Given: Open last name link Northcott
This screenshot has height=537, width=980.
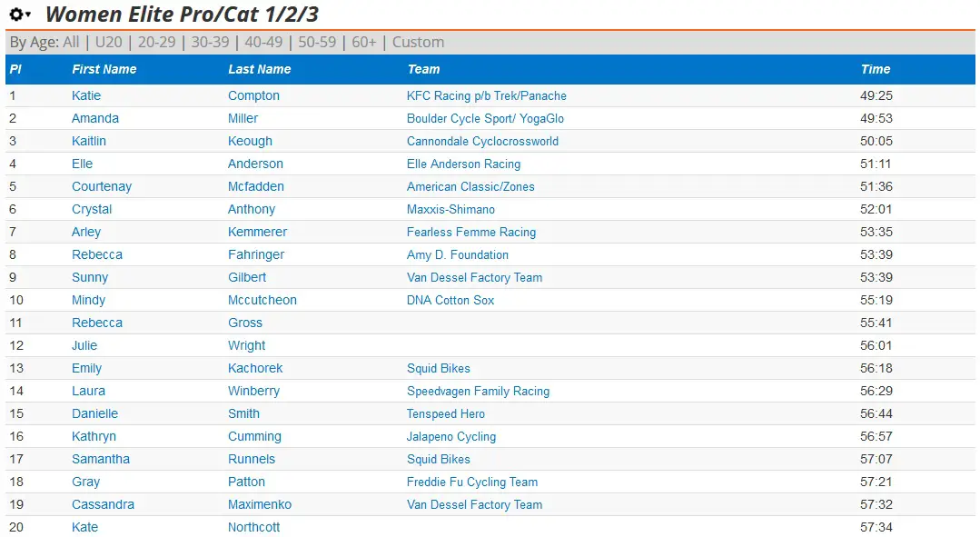Looking at the screenshot, I should pyautogui.click(x=253, y=527).
